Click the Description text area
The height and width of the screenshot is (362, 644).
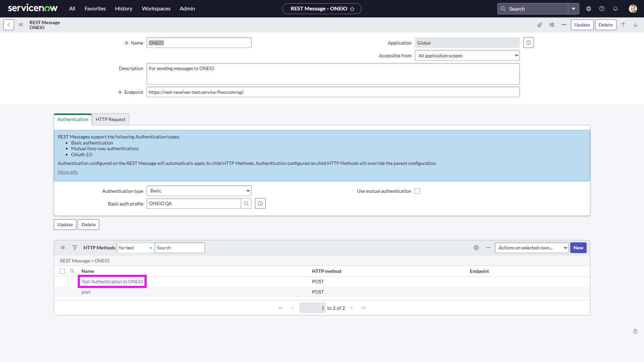333,74
